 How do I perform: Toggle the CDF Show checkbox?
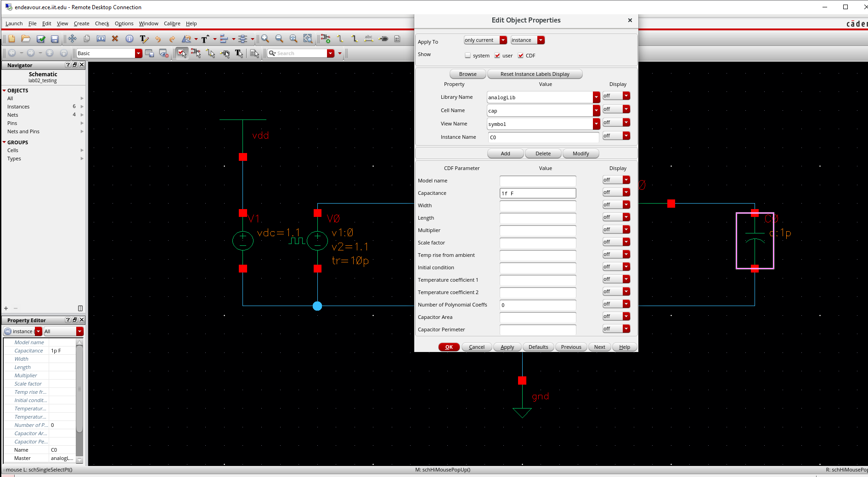click(x=521, y=56)
